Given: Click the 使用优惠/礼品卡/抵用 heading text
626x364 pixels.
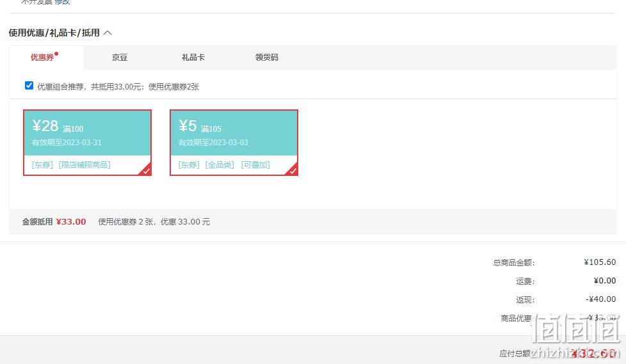Looking at the screenshot, I should click(54, 33).
